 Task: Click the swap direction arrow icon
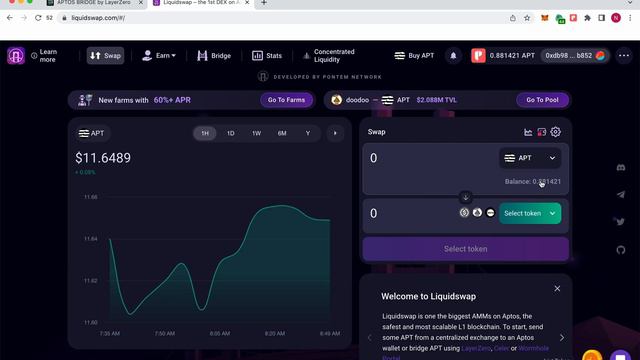pos(465,197)
